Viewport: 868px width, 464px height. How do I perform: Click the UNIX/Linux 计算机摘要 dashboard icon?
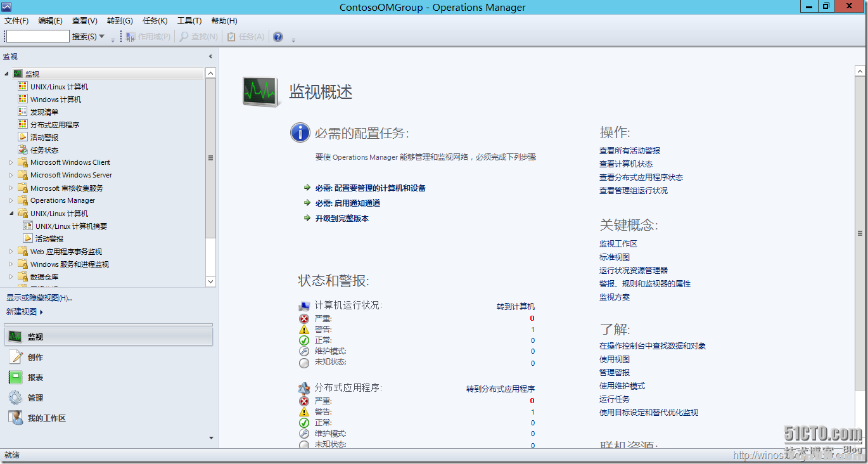(x=28, y=226)
